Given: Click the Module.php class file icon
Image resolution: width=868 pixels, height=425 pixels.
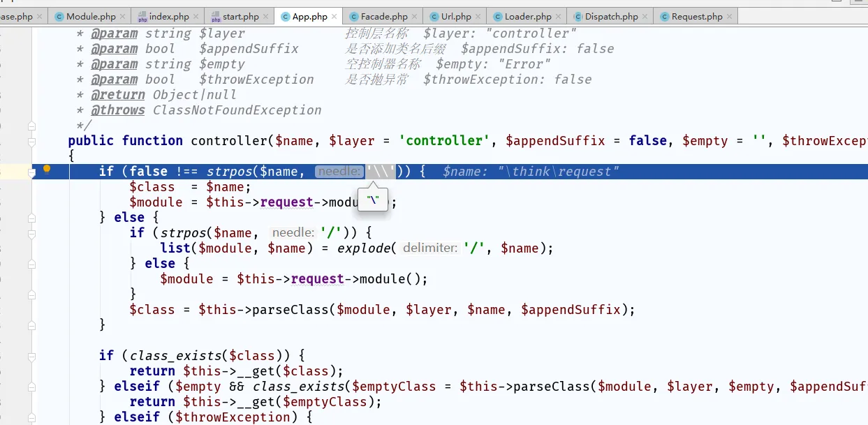Looking at the screenshot, I should coord(59,16).
